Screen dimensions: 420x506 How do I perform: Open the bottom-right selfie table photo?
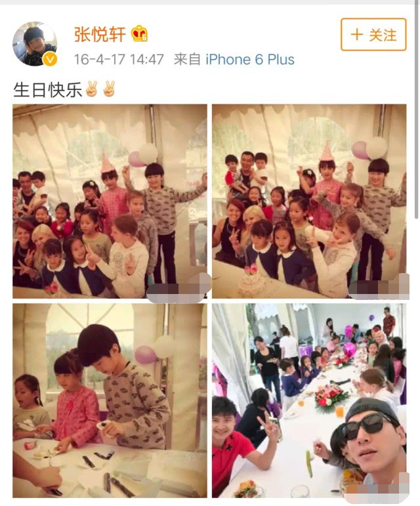pos(309,400)
